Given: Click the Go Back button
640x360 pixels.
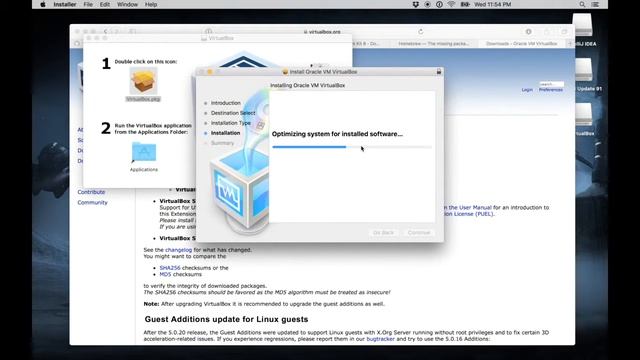Looking at the screenshot, I should pyautogui.click(x=383, y=233).
